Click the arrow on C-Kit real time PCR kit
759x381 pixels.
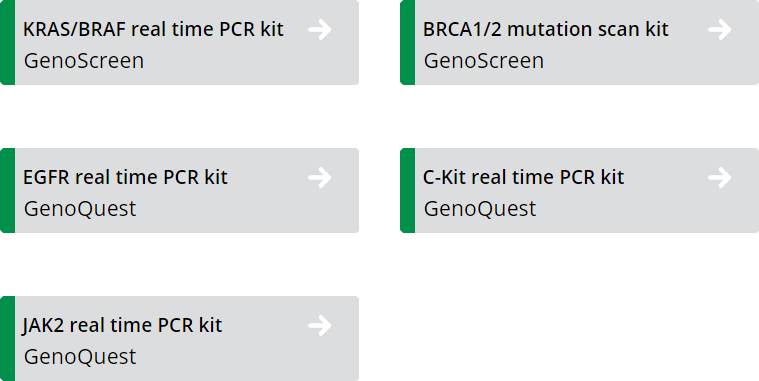(x=720, y=178)
